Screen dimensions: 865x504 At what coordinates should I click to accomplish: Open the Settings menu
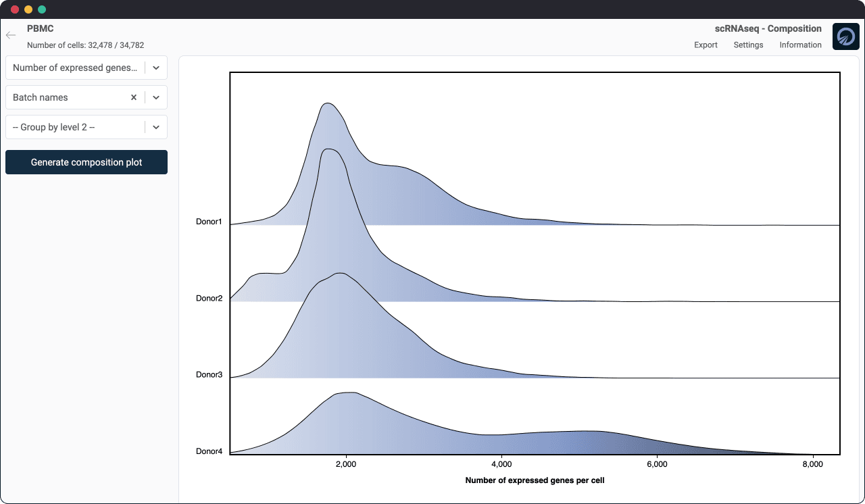coord(748,45)
